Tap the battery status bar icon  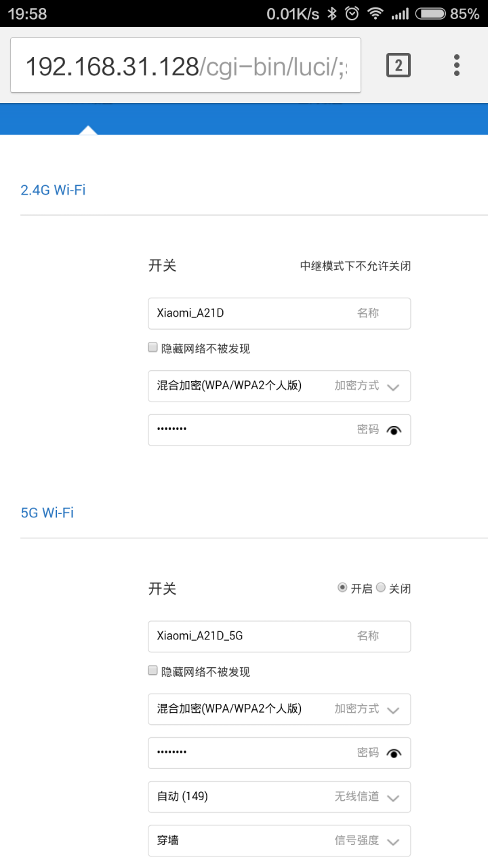tap(430, 14)
